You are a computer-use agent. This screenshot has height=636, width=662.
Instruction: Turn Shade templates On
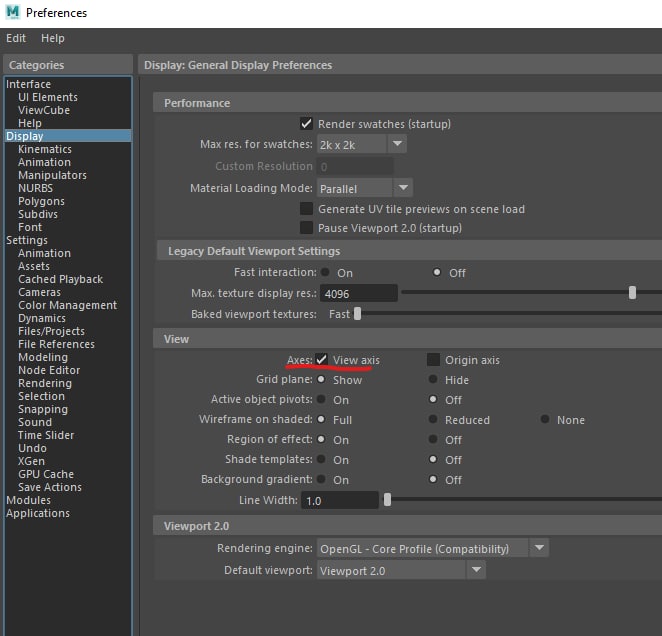pyautogui.click(x=321, y=459)
